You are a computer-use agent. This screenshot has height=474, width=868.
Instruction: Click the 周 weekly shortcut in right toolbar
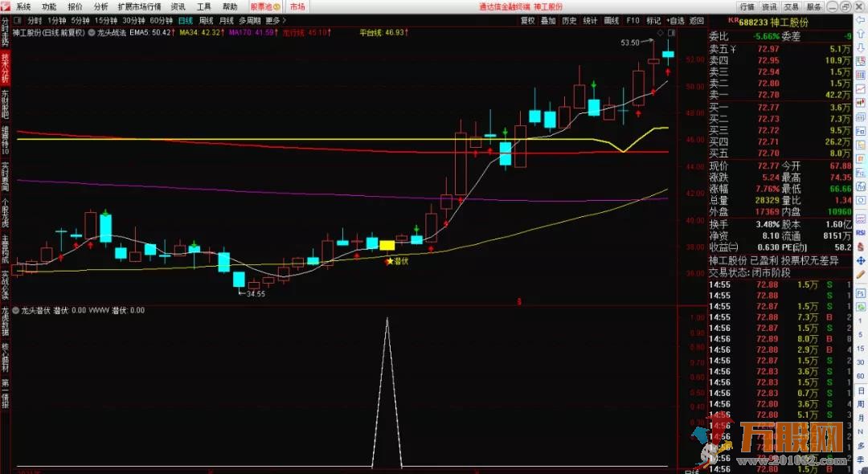click(861, 404)
